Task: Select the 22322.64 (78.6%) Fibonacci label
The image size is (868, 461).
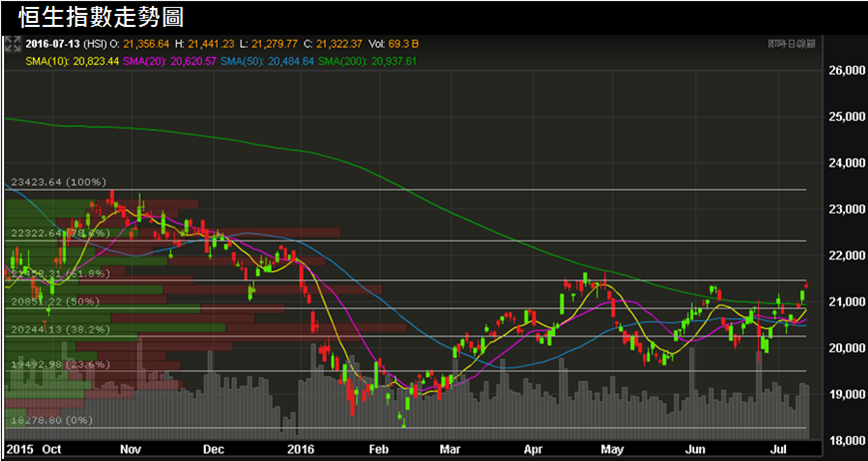Action: pos(60,234)
